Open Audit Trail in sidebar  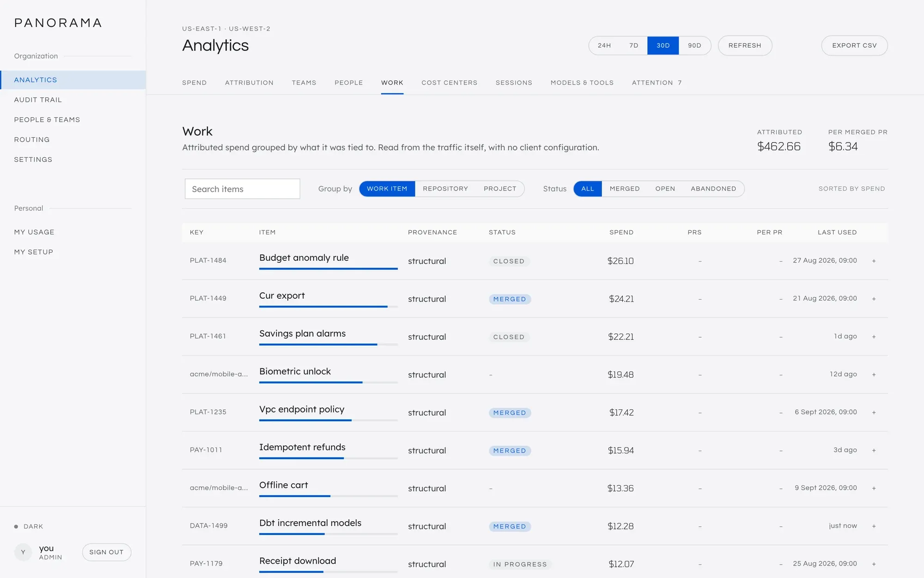click(x=73, y=100)
